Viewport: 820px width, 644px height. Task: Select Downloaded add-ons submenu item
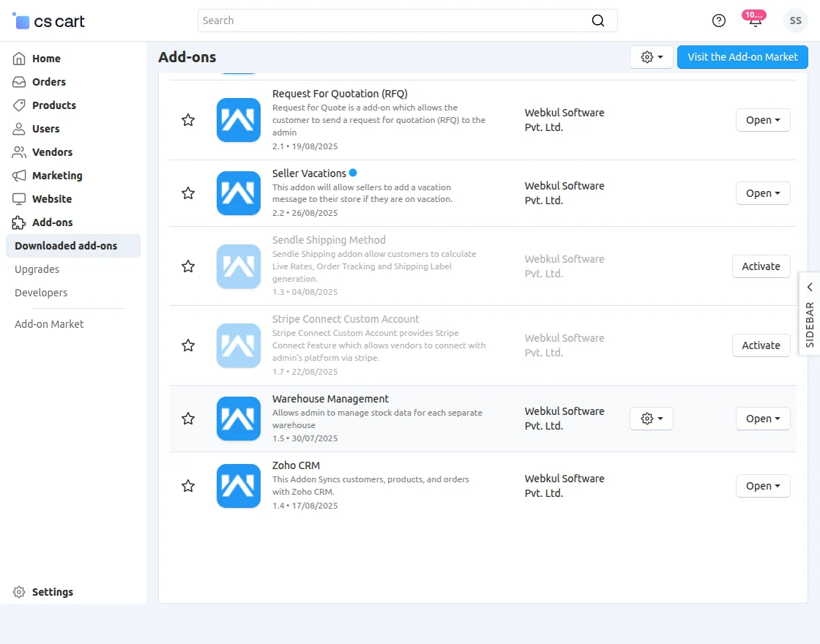tap(73, 246)
